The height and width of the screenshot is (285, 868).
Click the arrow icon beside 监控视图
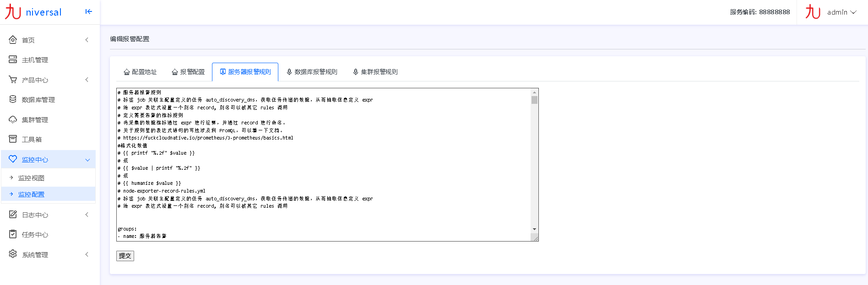(11, 177)
